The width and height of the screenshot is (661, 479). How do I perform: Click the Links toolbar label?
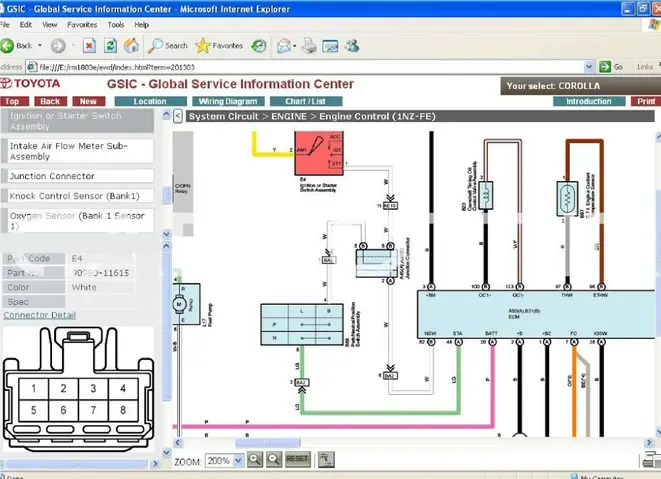[x=645, y=67]
